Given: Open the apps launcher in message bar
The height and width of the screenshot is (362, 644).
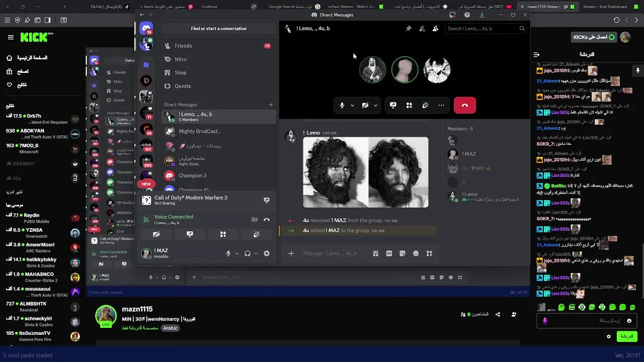Looking at the screenshot, I should pyautogui.click(x=429, y=253).
